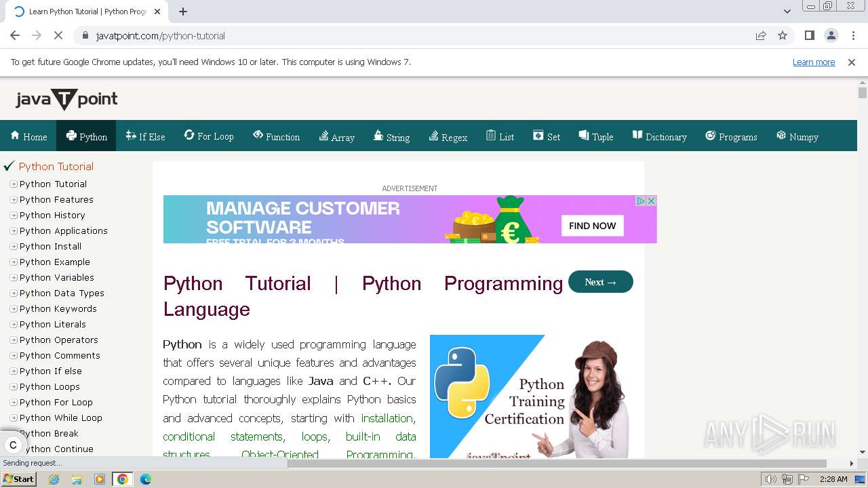
Task: Open Numpy nav item
Action: pos(797,136)
